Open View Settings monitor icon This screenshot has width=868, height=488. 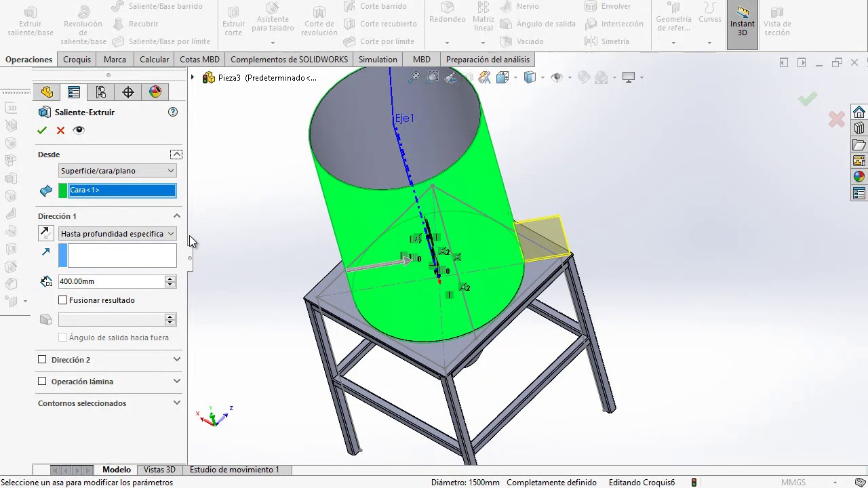pos(629,77)
